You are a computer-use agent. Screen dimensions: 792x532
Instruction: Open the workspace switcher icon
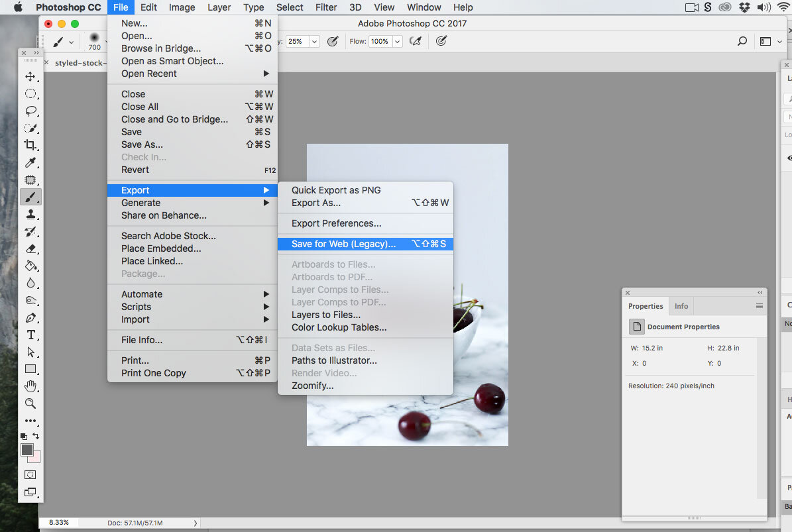(765, 41)
